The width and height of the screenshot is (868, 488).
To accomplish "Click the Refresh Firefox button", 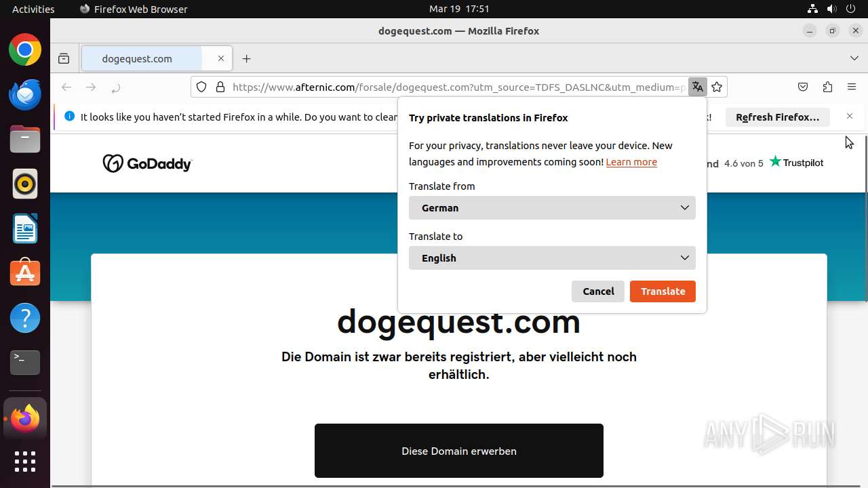I will 778,117.
